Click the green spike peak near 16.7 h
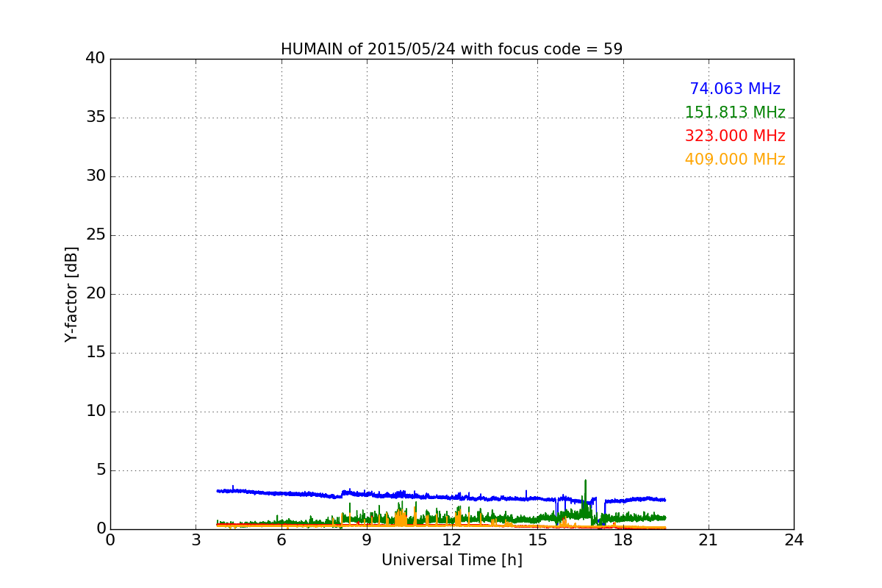 [585, 481]
